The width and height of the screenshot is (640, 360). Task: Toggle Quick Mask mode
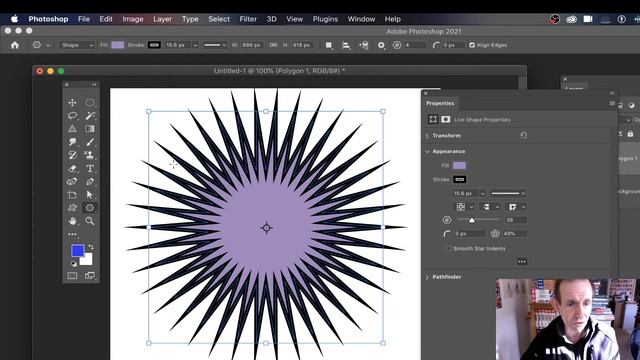point(73,276)
